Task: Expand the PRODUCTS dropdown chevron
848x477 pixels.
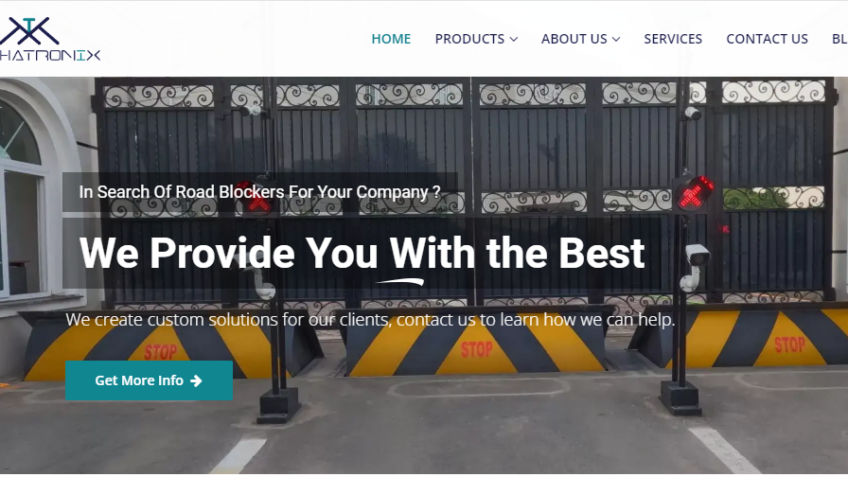Action: [514, 39]
